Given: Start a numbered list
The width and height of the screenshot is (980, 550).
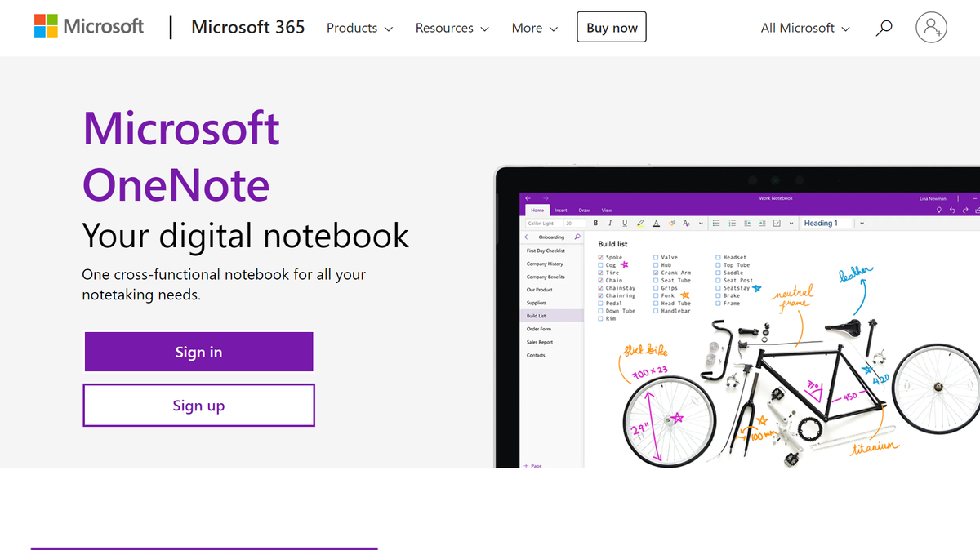Looking at the screenshot, I should 731,223.
